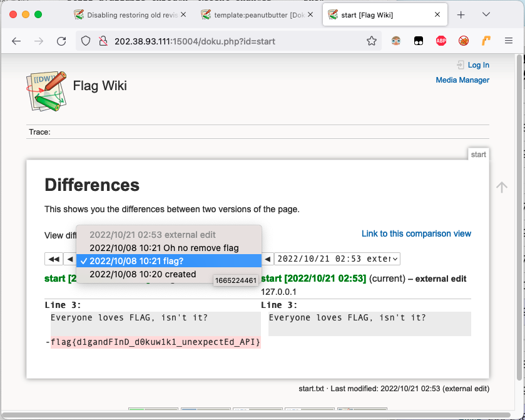The width and height of the screenshot is (525, 420).
Task: Open a new browser tab
Action: (x=461, y=14)
